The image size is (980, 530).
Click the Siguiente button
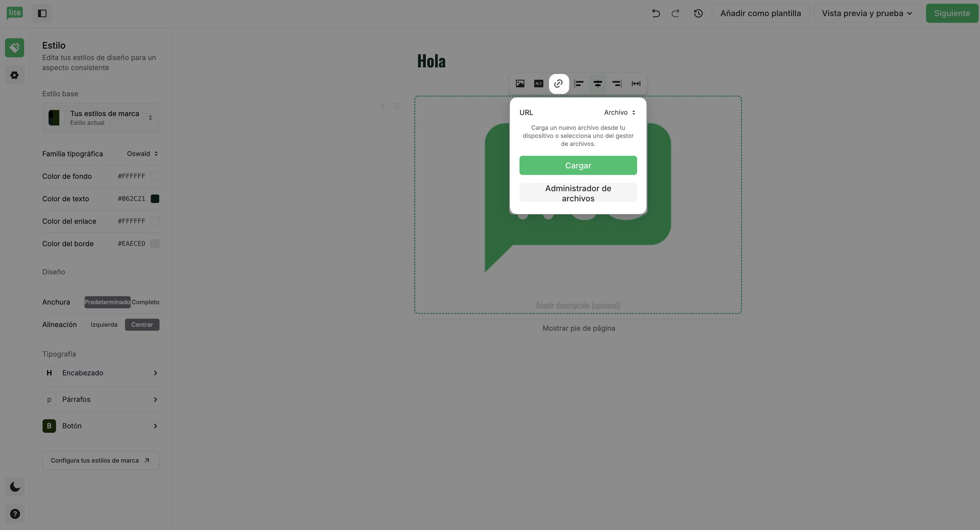pyautogui.click(x=952, y=13)
